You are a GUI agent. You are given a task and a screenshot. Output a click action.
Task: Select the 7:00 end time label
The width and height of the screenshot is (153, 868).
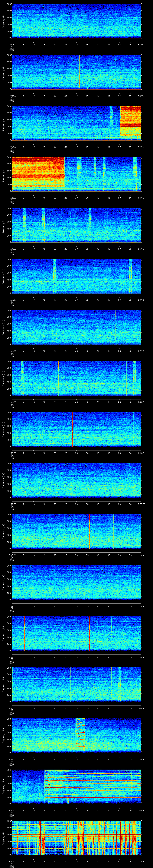pos(141,861)
